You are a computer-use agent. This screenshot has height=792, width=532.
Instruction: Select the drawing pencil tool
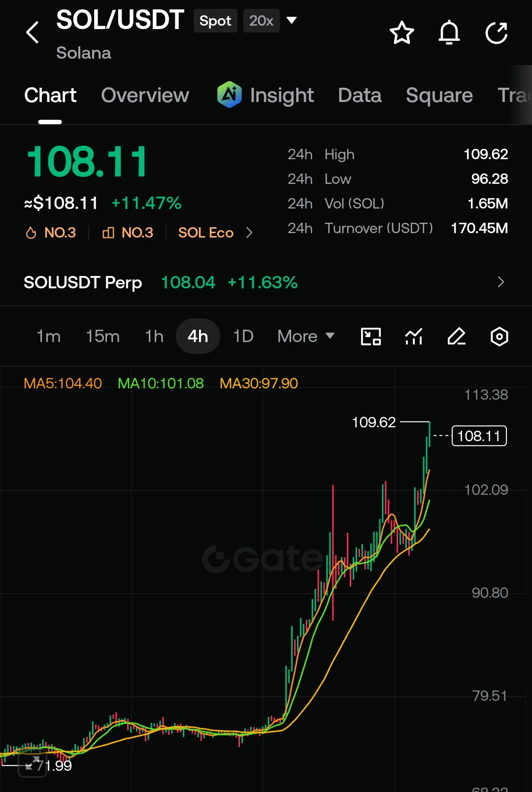coord(457,337)
